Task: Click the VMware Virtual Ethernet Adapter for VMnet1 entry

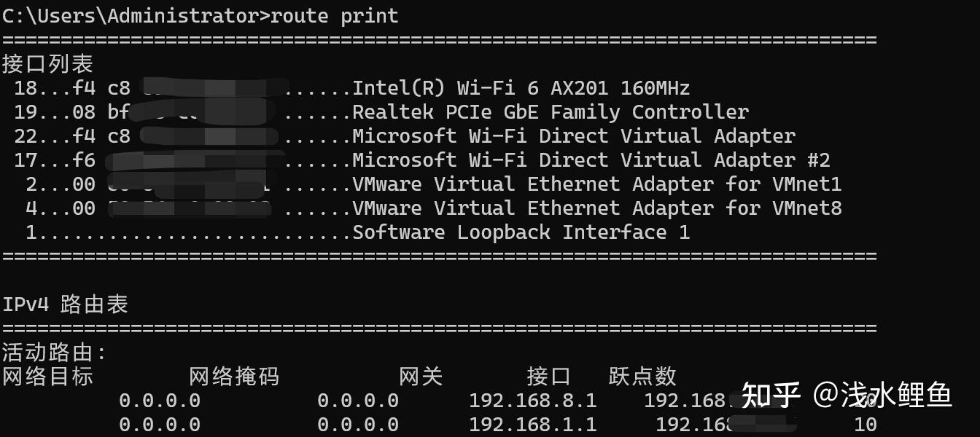Action: tap(596, 184)
